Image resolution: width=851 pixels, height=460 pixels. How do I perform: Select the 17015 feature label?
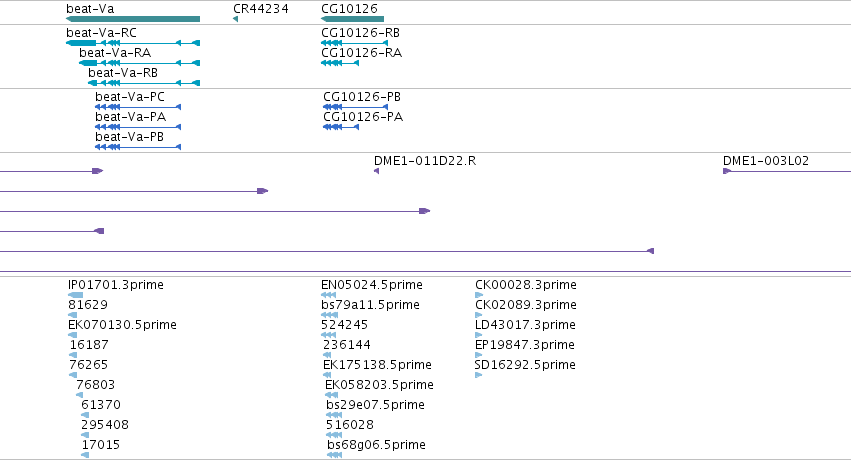(x=100, y=445)
